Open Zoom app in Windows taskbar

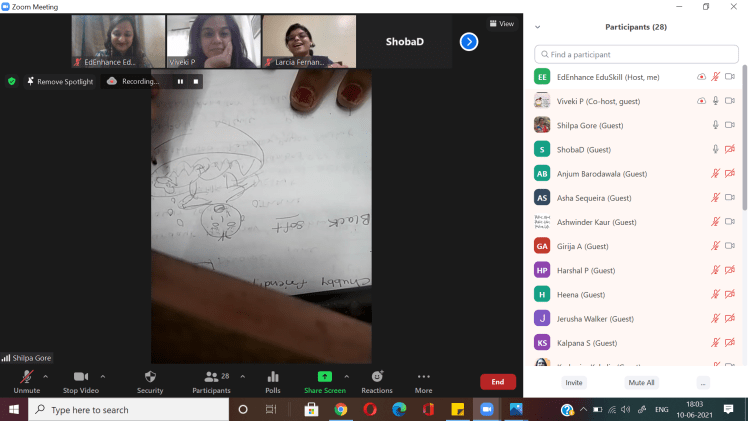[487, 410]
